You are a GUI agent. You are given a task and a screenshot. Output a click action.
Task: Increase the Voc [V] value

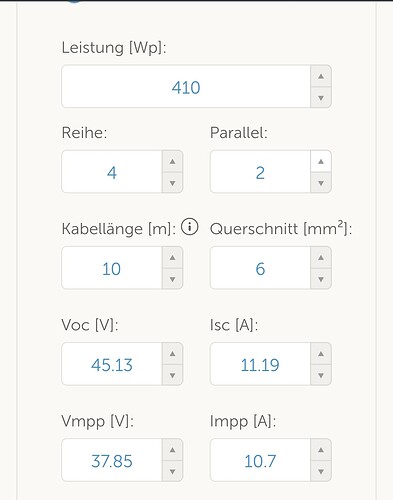coord(172,354)
